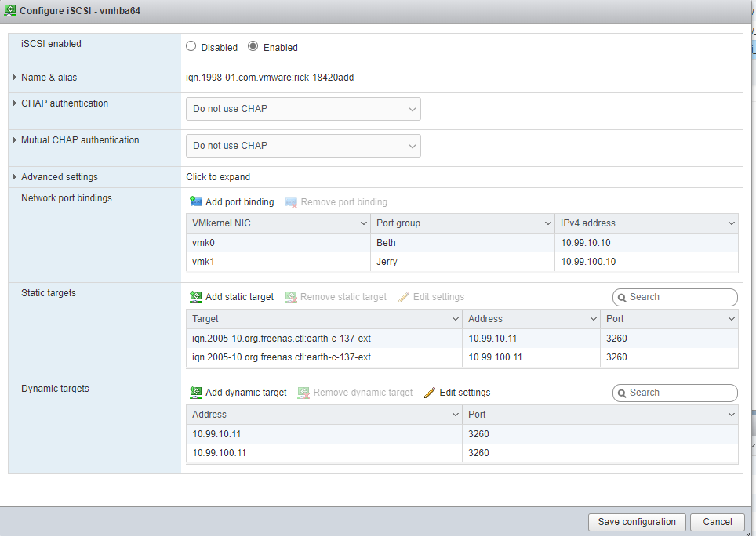The width and height of the screenshot is (756, 536).
Task: Expand the Advanced settings section
Action: pyautogui.click(x=15, y=177)
